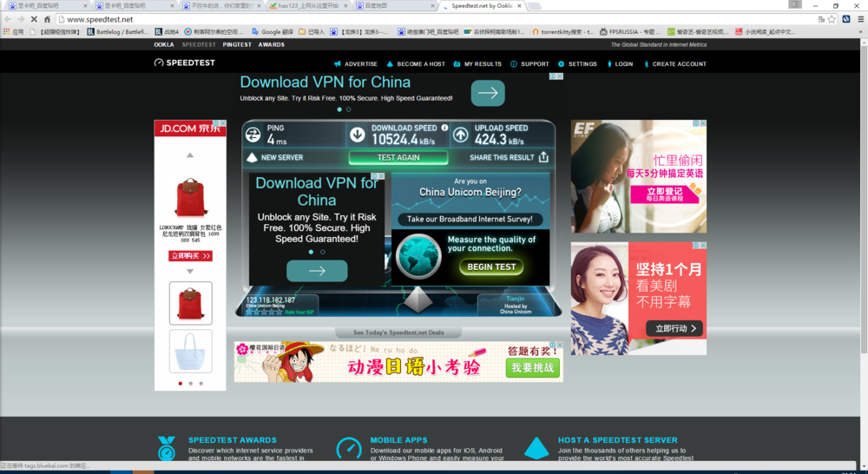Image resolution: width=868 pixels, height=474 pixels.
Task: Open PINGTEST top bar link
Action: pyautogui.click(x=237, y=45)
